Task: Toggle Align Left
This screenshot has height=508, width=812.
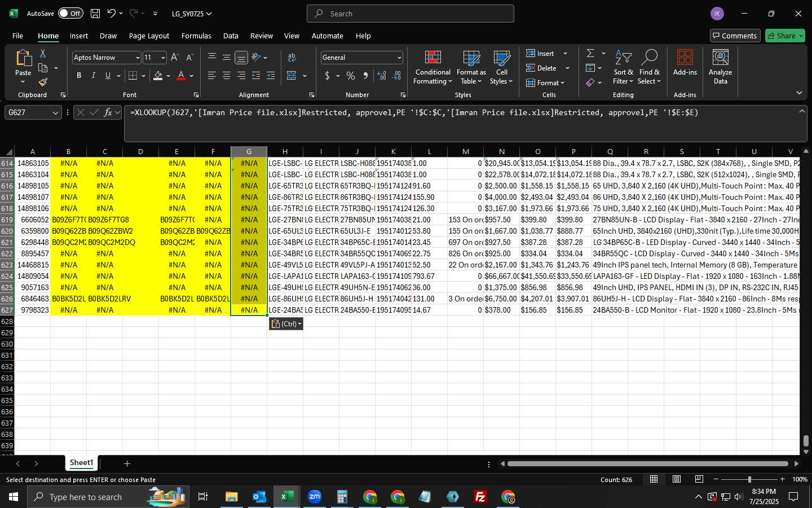Action: (x=212, y=76)
